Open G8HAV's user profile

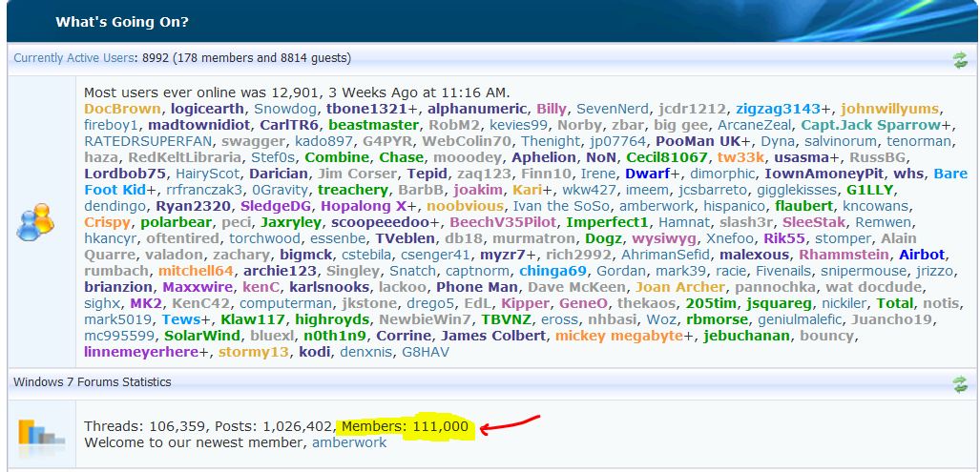(425, 352)
